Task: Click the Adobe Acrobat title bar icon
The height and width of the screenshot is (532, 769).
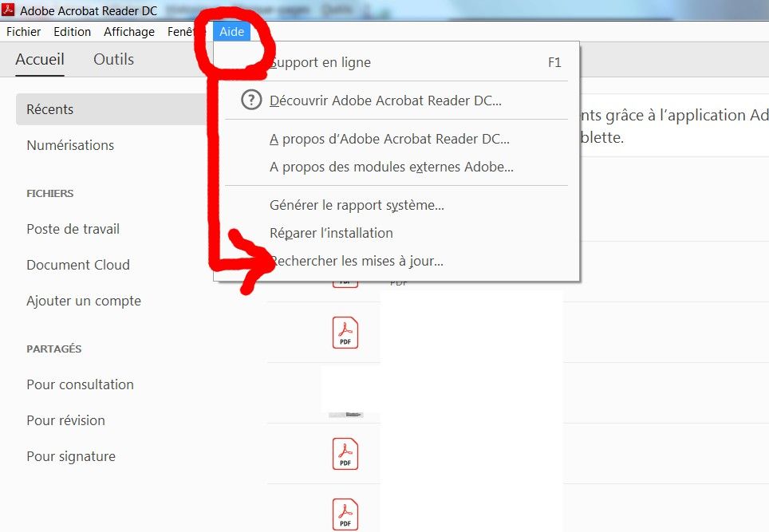Action: tap(8, 10)
